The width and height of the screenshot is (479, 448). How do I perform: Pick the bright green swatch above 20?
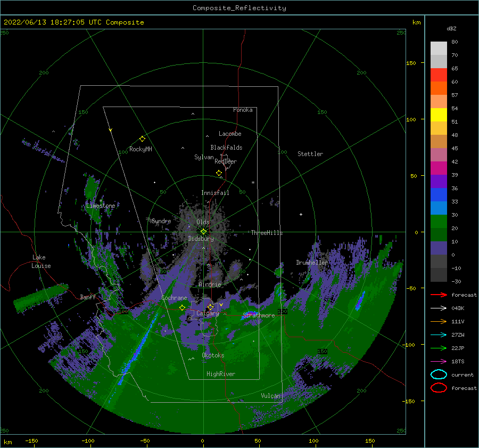[x=439, y=221]
